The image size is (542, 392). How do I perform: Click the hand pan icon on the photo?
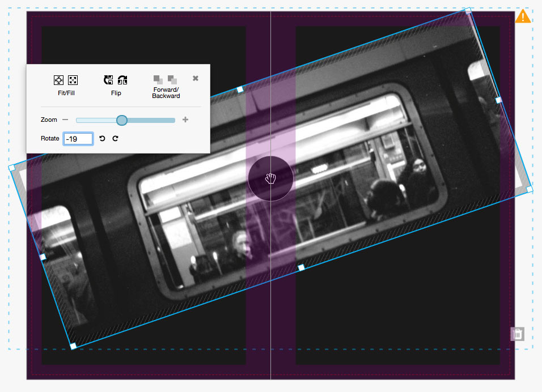(271, 178)
